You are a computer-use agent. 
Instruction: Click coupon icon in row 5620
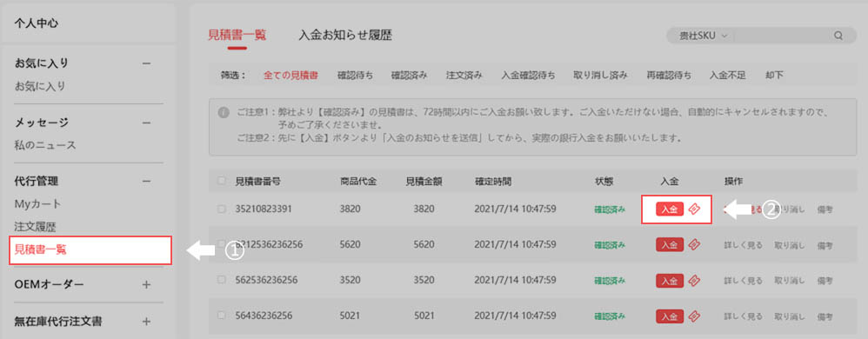click(x=694, y=245)
